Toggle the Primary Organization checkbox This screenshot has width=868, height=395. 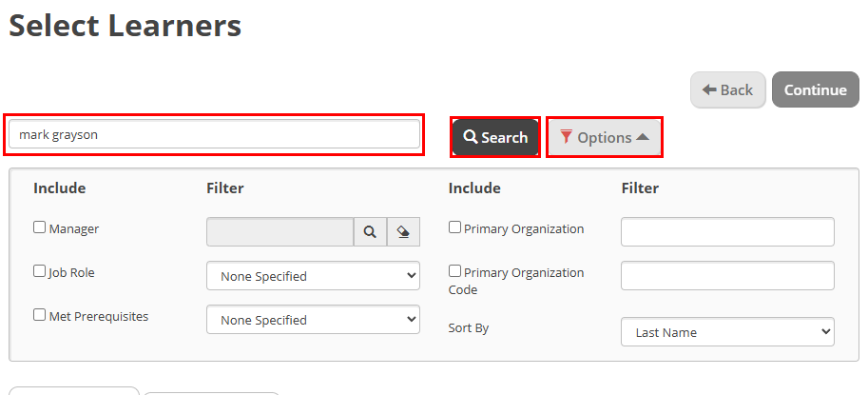pyautogui.click(x=455, y=227)
